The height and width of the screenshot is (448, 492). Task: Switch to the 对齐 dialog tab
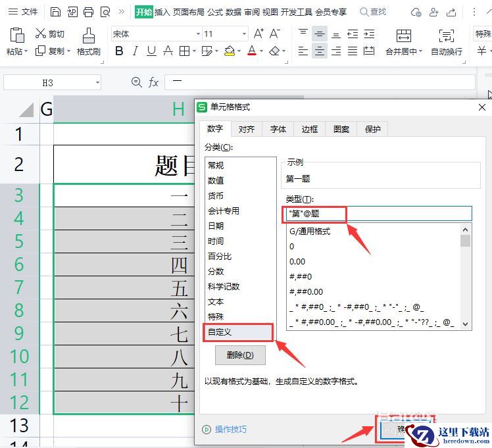pos(246,129)
